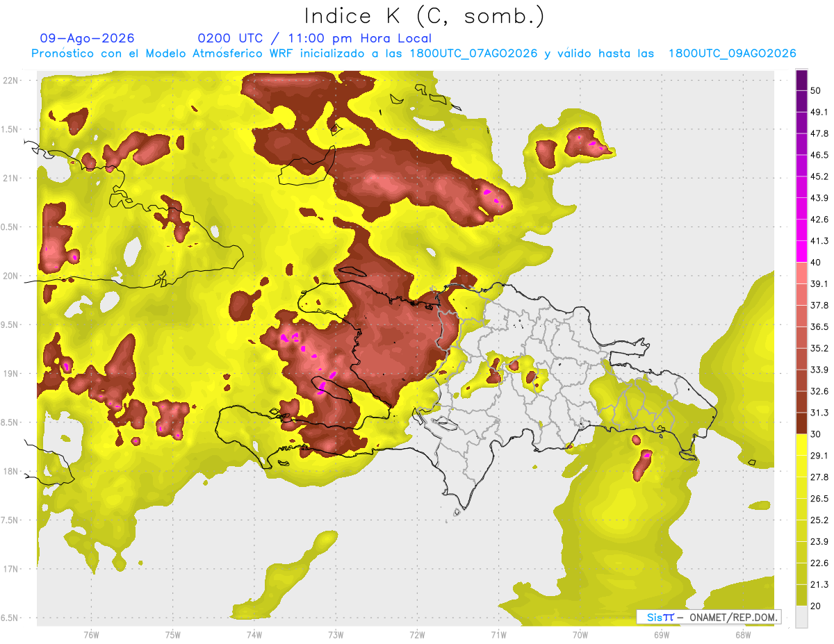This screenshot has width=834, height=644.
Task: Pick the dark purple colorbar swatch above 50
Action: click(x=801, y=80)
